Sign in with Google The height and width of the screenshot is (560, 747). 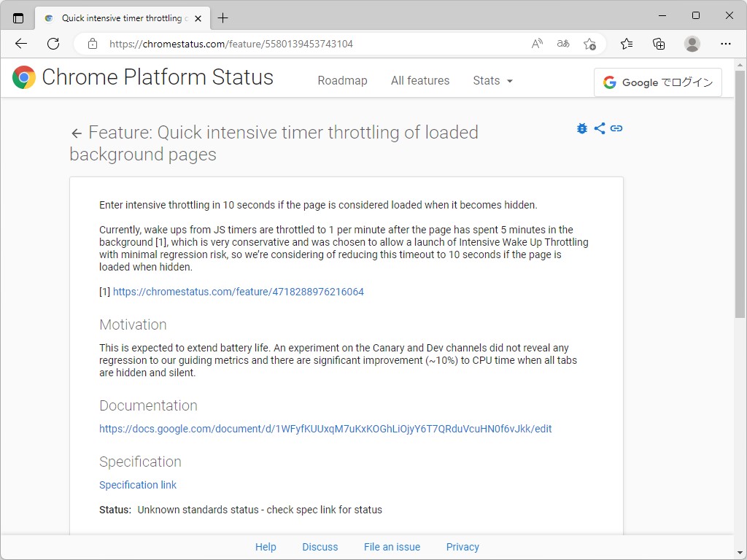[657, 82]
